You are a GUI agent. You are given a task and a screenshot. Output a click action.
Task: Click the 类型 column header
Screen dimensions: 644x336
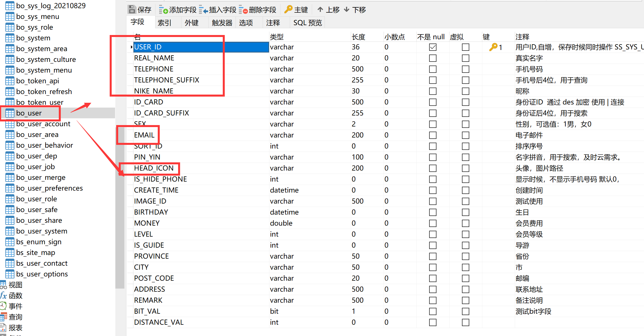(x=277, y=37)
